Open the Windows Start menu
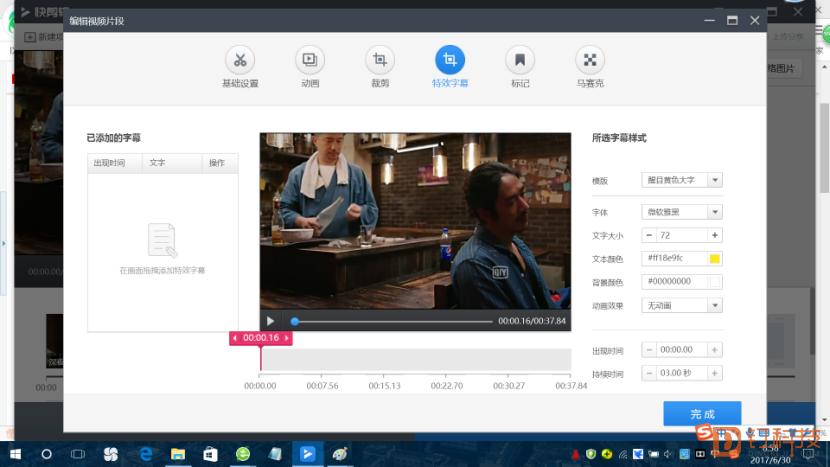 (15, 454)
